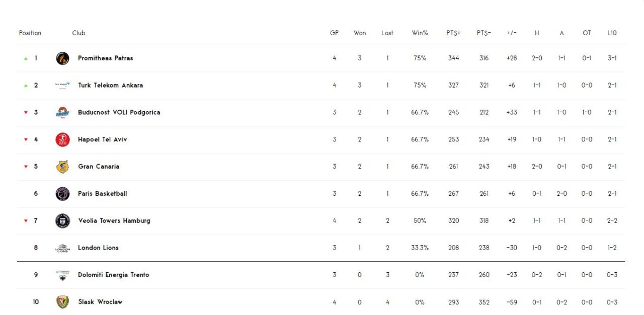Click the Promitheas Patras club logo
The image size is (644, 315).
tap(62, 58)
